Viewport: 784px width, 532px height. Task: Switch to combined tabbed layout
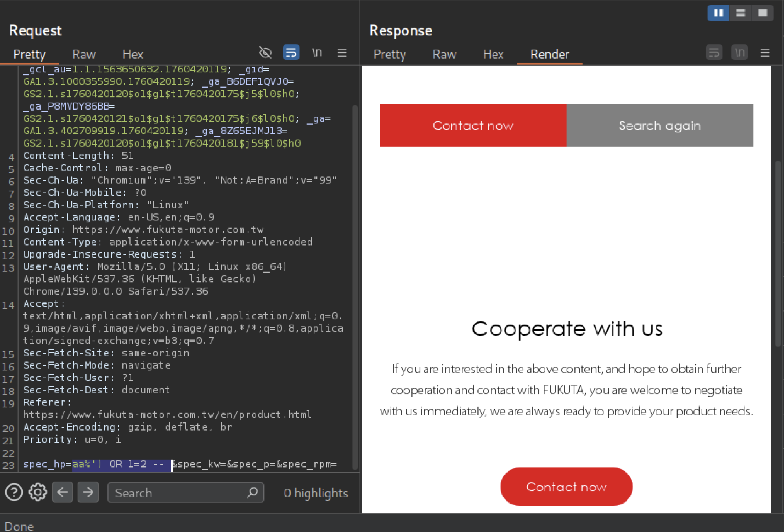tap(762, 13)
